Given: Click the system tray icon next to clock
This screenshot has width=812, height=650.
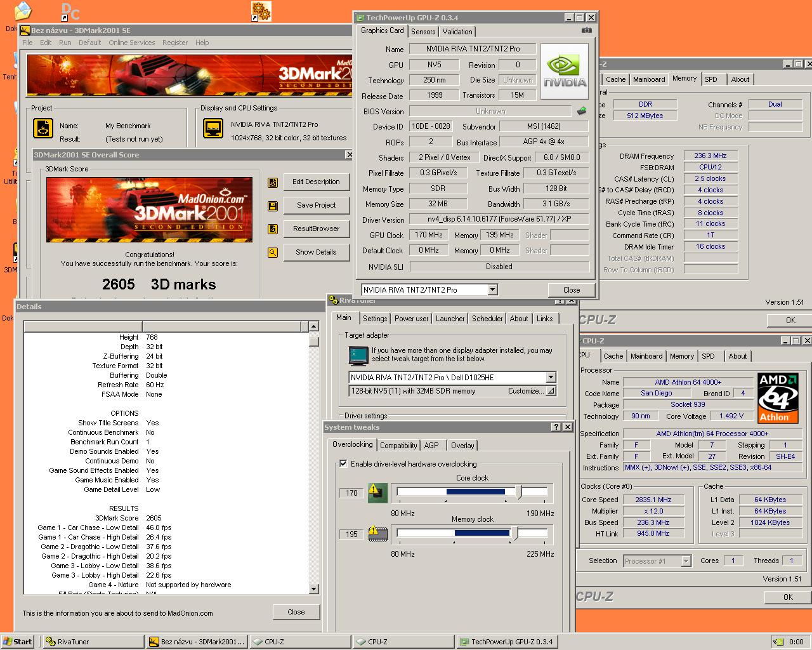Looking at the screenshot, I should (778, 642).
